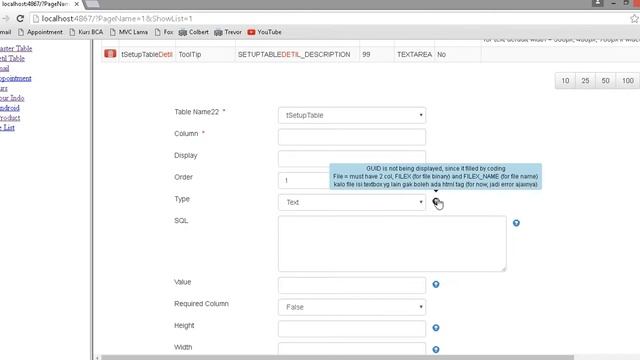This screenshot has width=640, height=360.
Task: Click the help icon next to Type dropdown
Action: tap(436, 201)
